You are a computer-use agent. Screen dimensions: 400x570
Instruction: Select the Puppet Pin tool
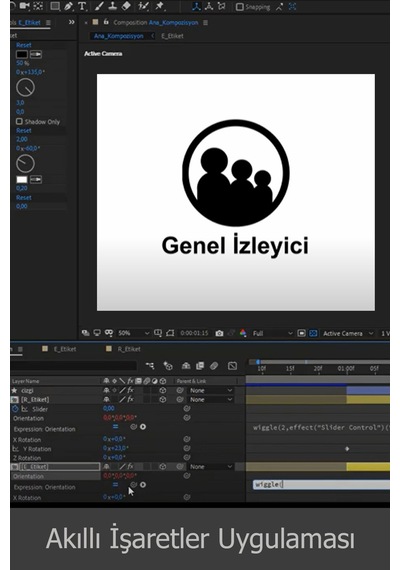[159, 6]
